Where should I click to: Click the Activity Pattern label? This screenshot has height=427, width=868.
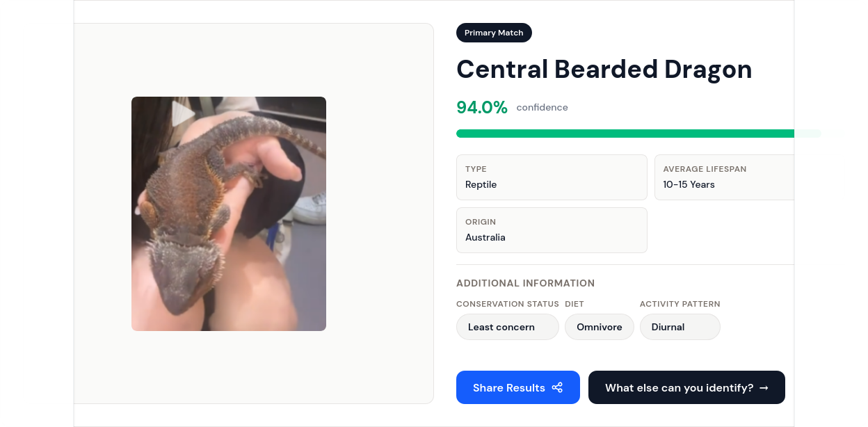click(680, 304)
